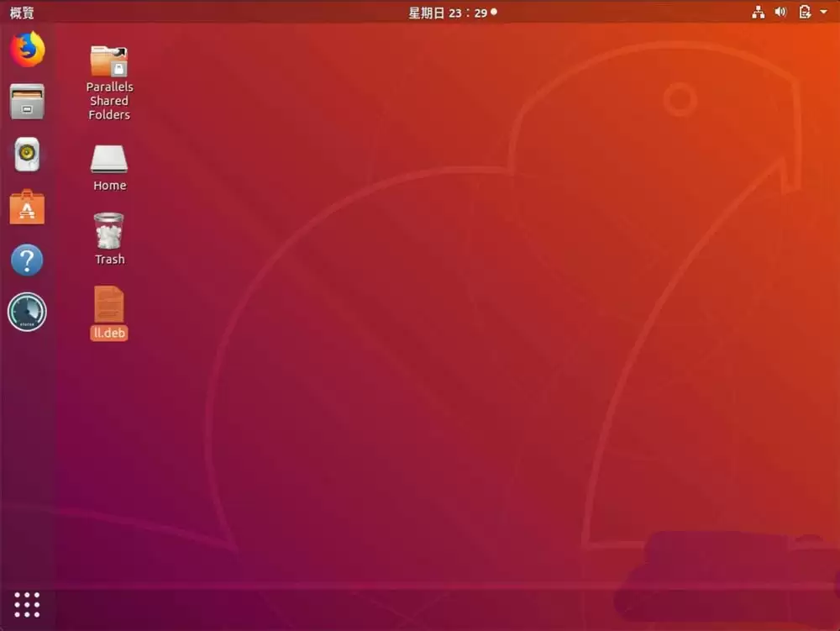
Task: Click the volume speaker icon in the top bar
Action: pyautogui.click(x=780, y=12)
